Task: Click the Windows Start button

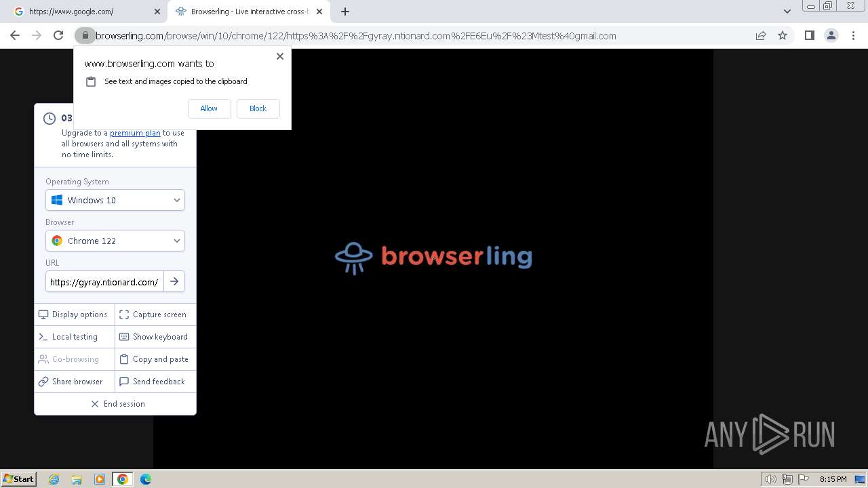Action: coord(18,479)
